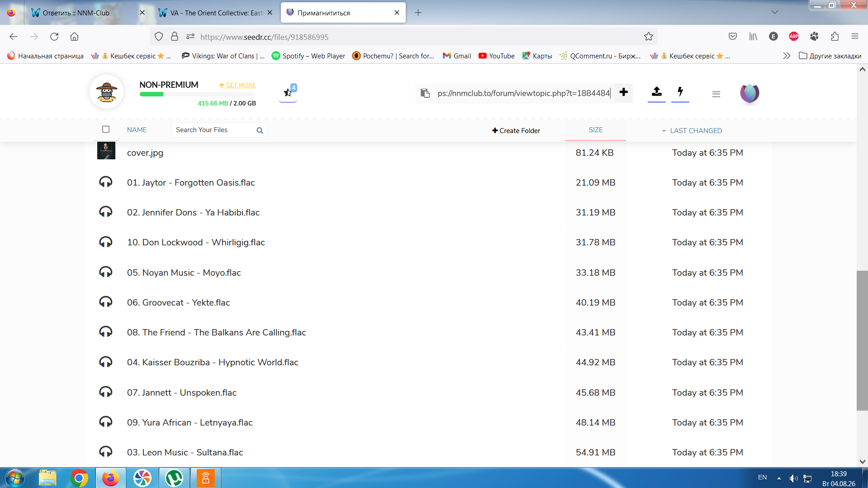
Task: Open the hamburger menu beside the Seedr avatar
Action: point(716,94)
